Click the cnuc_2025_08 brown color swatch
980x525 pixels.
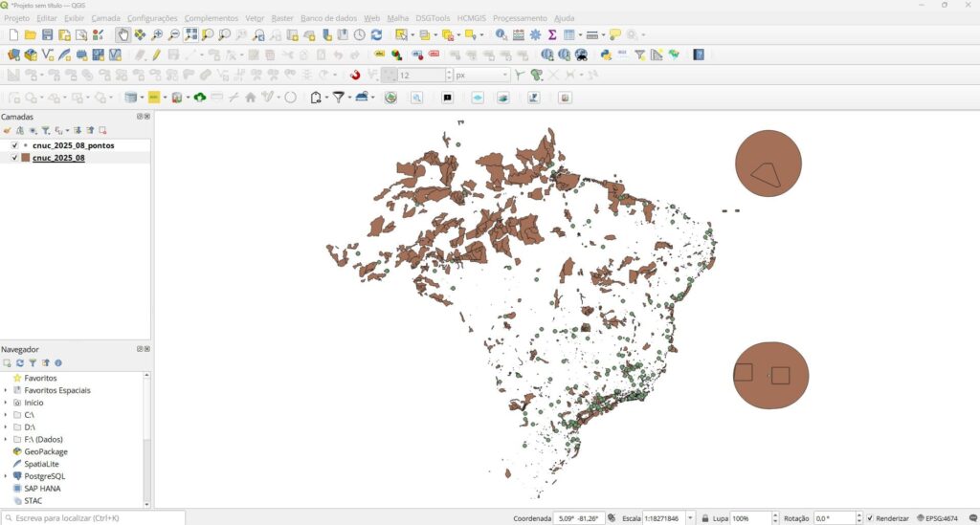pos(26,158)
